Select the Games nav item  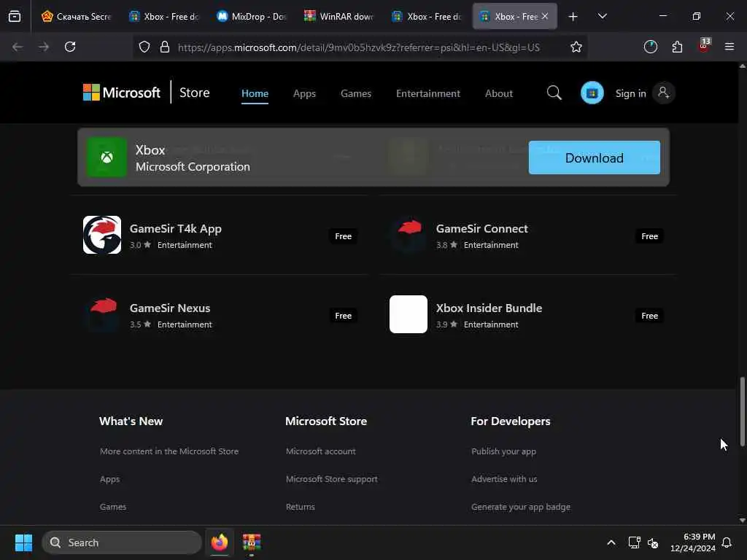pyautogui.click(x=356, y=93)
